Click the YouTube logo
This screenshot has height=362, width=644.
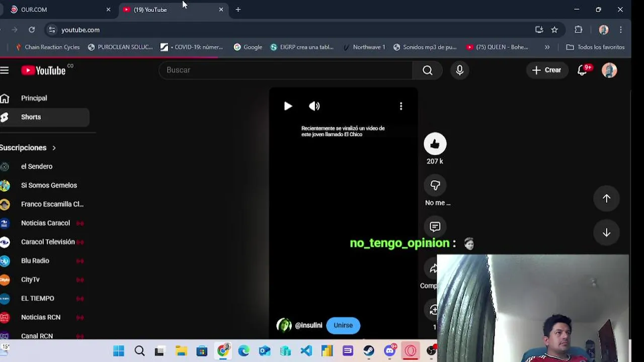(x=44, y=70)
